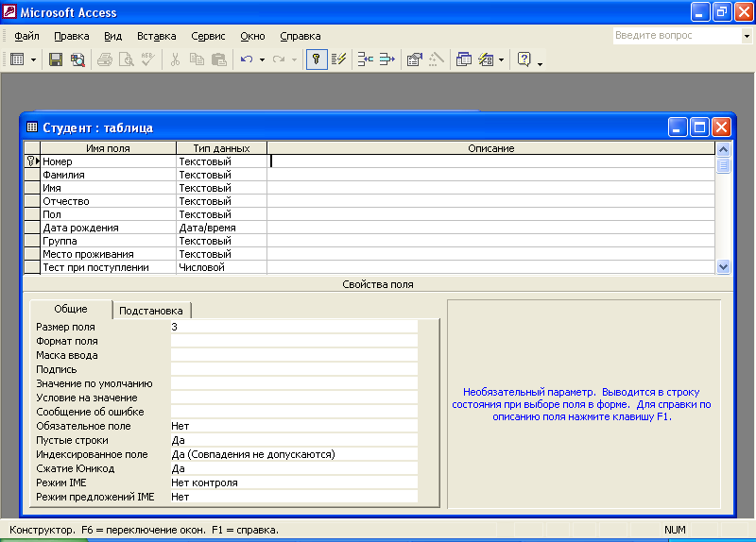Open the Properties toolbar icon
756x542 pixels.
415,59
